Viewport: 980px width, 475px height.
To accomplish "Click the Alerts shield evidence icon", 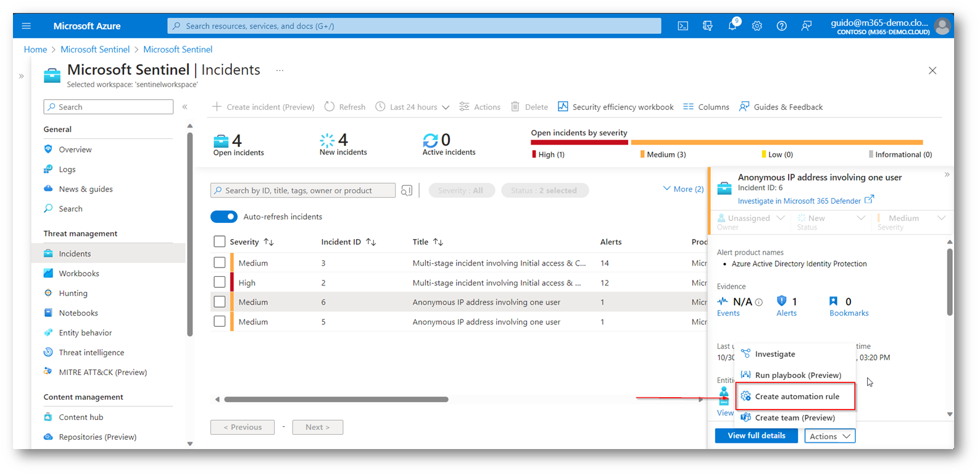I will pos(782,301).
